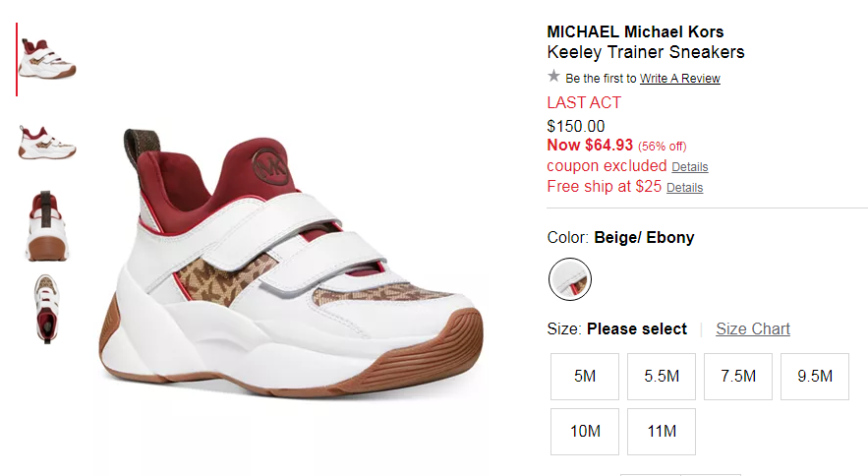
Task: Select size 9.5M
Action: pyautogui.click(x=815, y=377)
